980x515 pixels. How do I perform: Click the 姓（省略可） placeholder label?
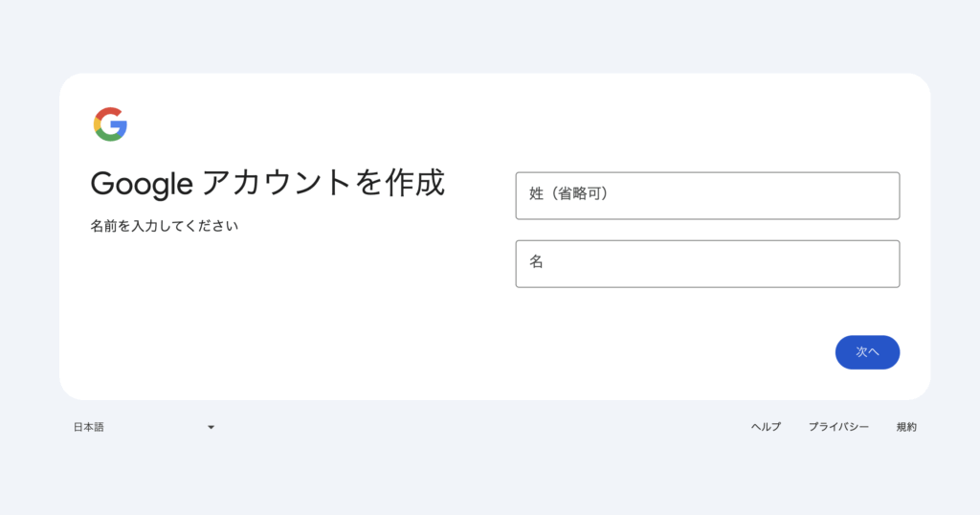coord(569,193)
